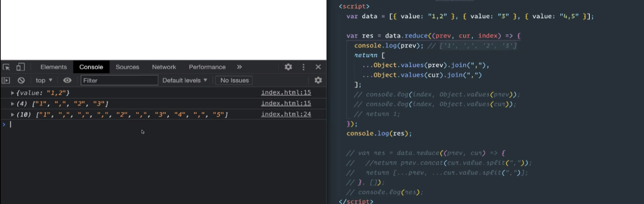This screenshot has height=204, width=644.
Task: Click the commented prev.concat return line
Action: pyautogui.click(x=439, y=163)
